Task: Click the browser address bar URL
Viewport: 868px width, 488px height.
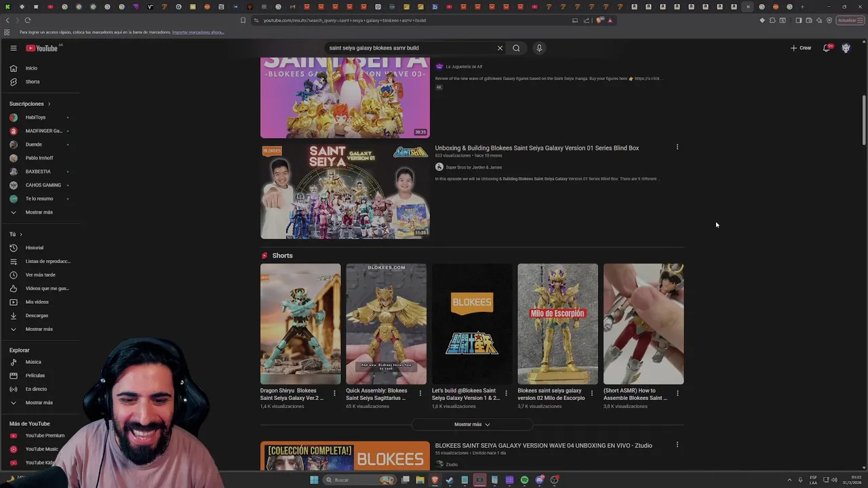Action: coord(344,20)
